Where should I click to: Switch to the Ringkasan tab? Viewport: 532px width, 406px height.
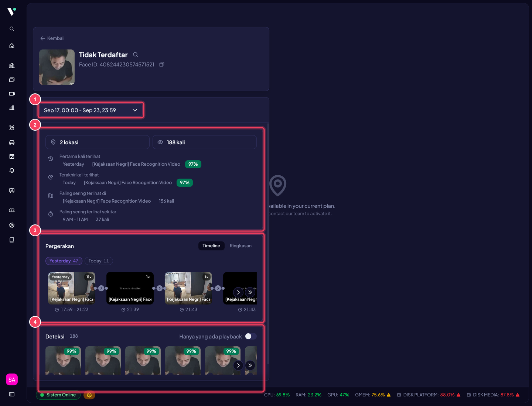coord(241,246)
